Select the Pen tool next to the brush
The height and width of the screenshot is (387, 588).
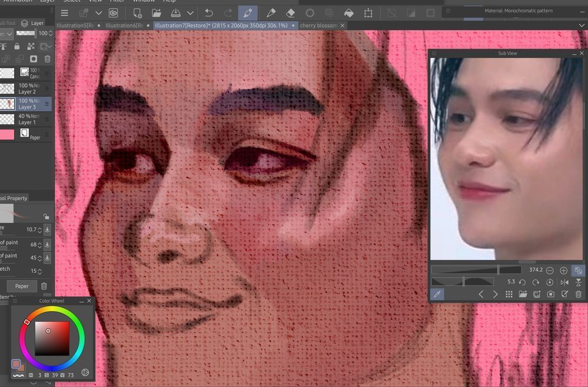[x=271, y=13]
